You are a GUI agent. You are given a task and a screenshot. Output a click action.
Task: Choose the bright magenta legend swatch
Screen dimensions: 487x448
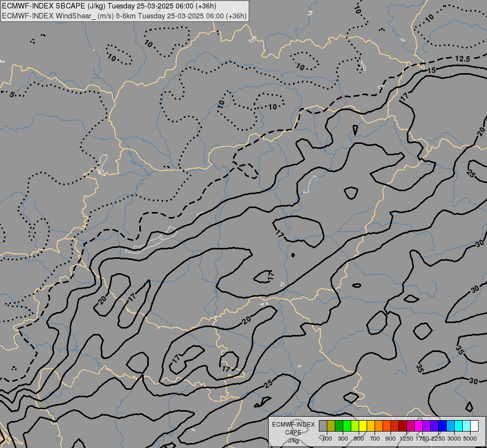[x=418, y=426]
